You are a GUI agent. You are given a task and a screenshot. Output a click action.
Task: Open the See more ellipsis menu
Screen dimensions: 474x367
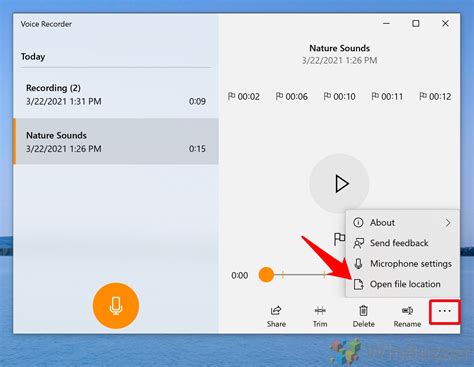pyautogui.click(x=445, y=311)
